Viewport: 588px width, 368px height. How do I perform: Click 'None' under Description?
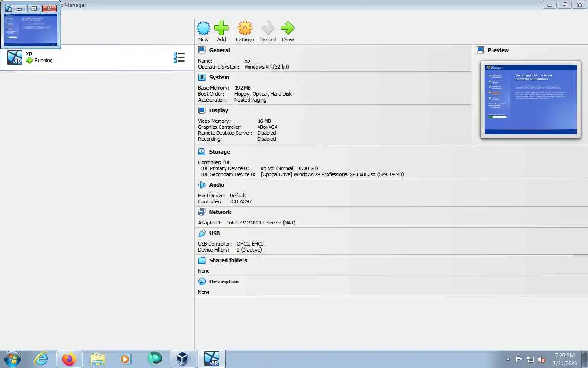coord(204,292)
